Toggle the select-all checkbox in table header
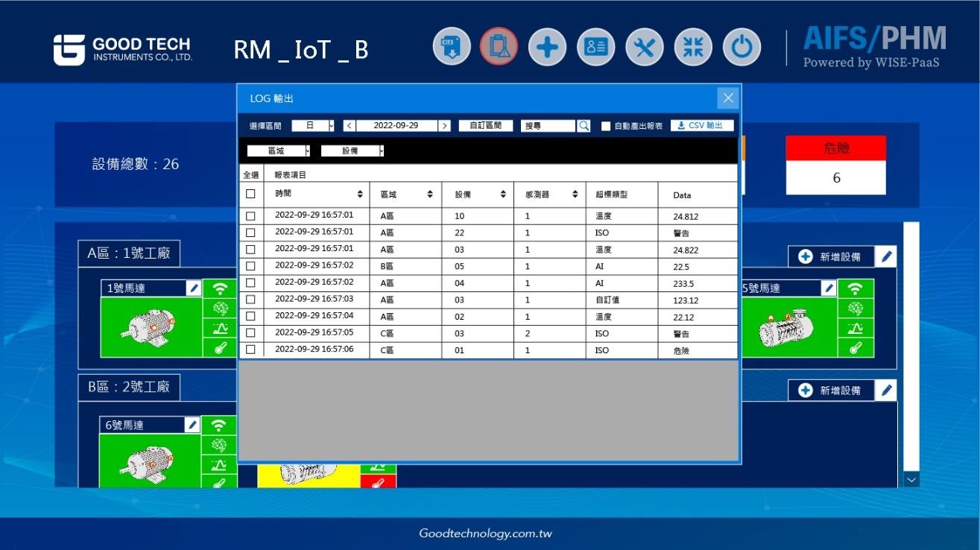Image resolution: width=980 pixels, height=550 pixels. (250, 194)
